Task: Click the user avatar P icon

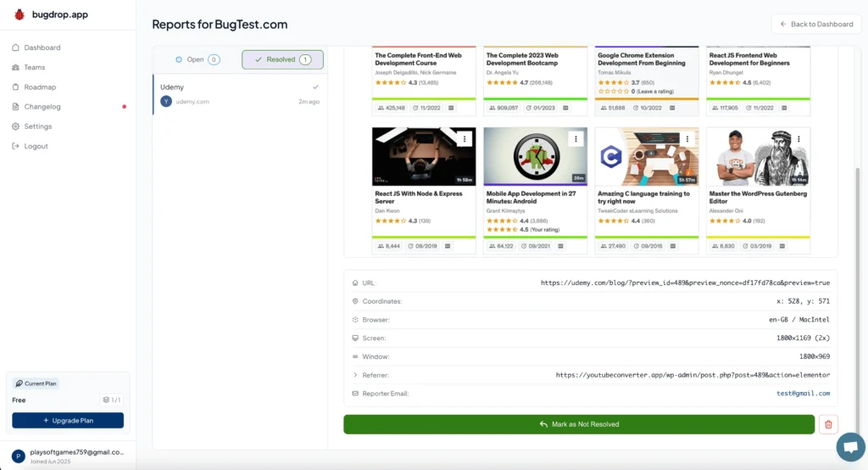Action: pyautogui.click(x=19, y=456)
